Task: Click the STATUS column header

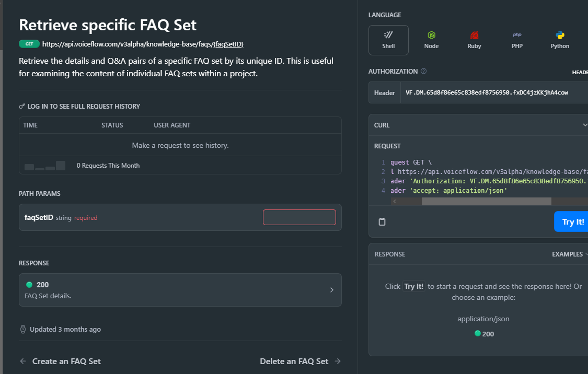Action: click(112, 125)
